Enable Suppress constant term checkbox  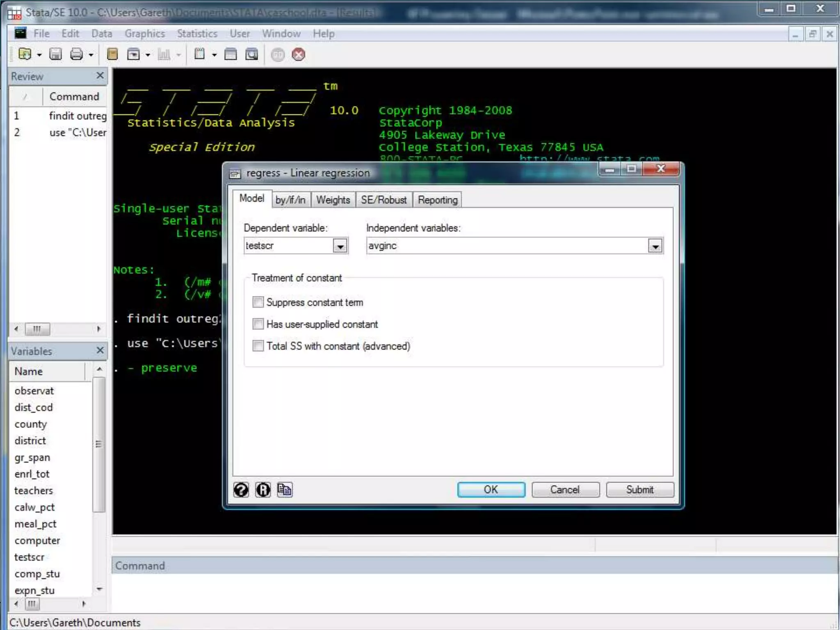tap(258, 302)
